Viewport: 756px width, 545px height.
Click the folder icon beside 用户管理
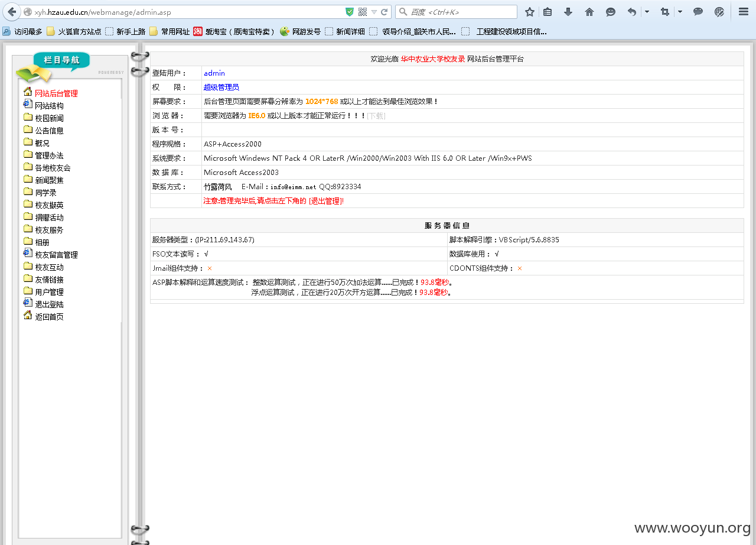(28, 291)
